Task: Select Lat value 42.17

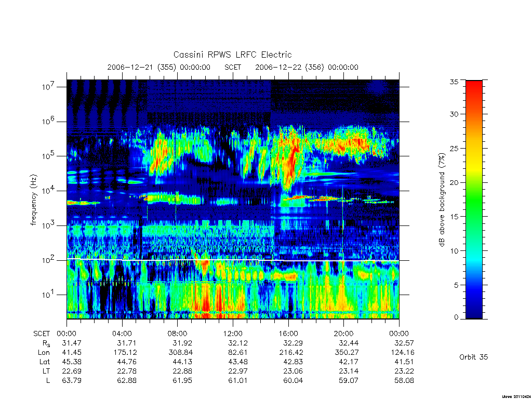Action: tap(349, 362)
